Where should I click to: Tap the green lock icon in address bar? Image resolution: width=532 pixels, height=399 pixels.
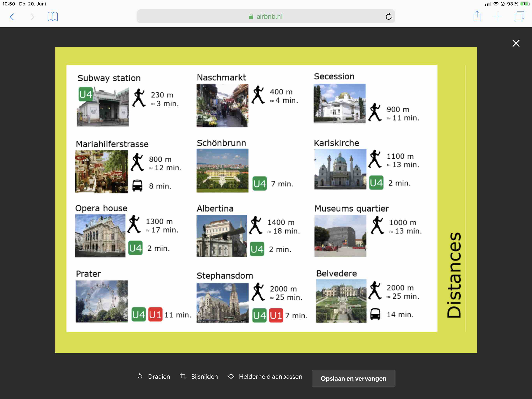click(x=251, y=17)
